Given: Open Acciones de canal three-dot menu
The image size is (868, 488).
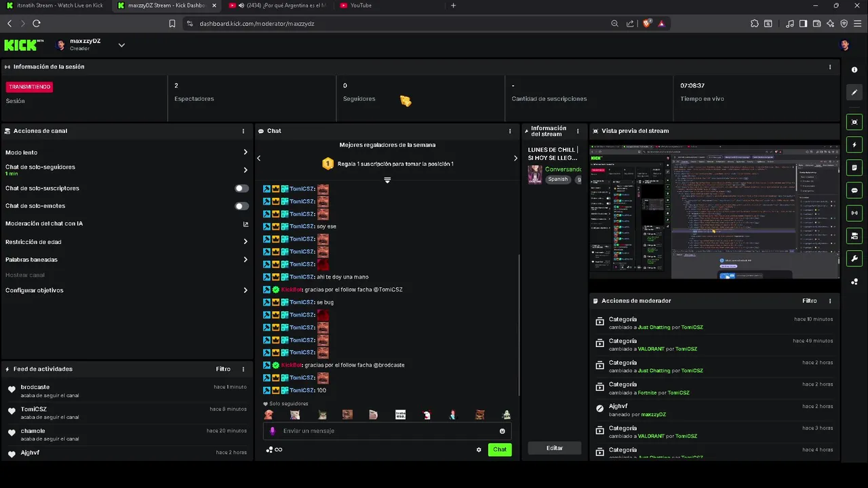Looking at the screenshot, I should pyautogui.click(x=243, y=131).
